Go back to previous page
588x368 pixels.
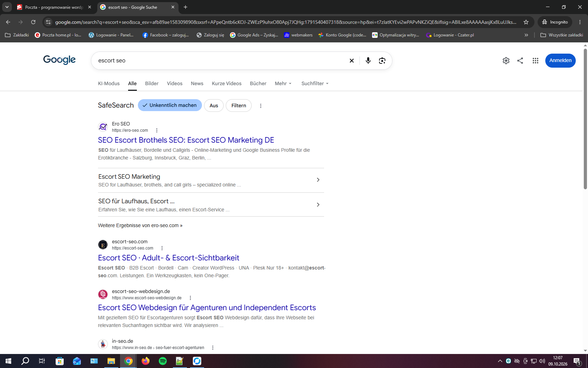point(8,22)
